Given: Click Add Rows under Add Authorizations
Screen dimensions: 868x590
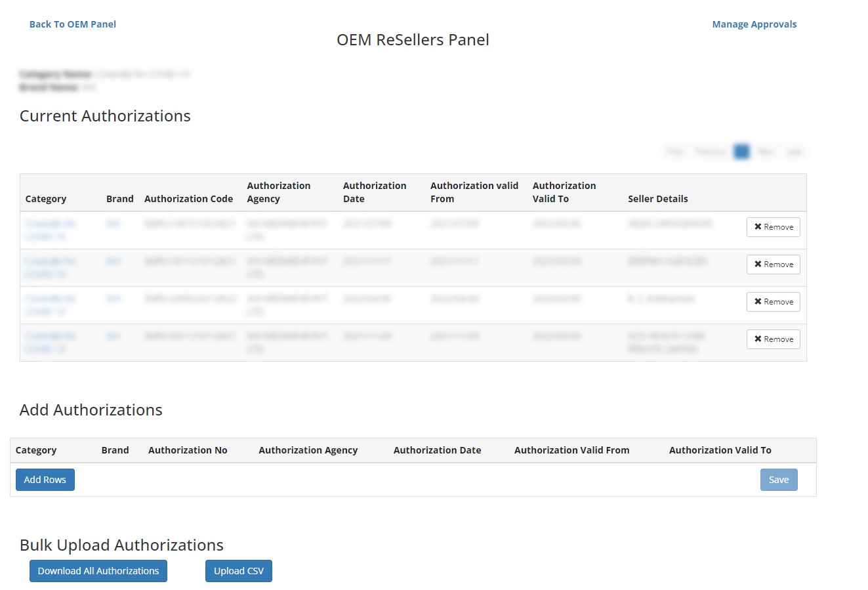Looking at the screenshot, I should point(45,479).
